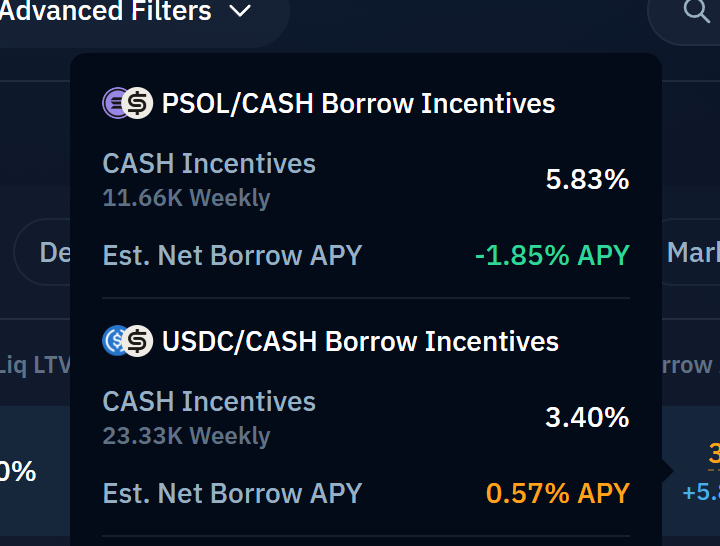Screen dimensions: 720x546
Task: Sort by the Liq LTV column header
Action: tap(36, 366)
